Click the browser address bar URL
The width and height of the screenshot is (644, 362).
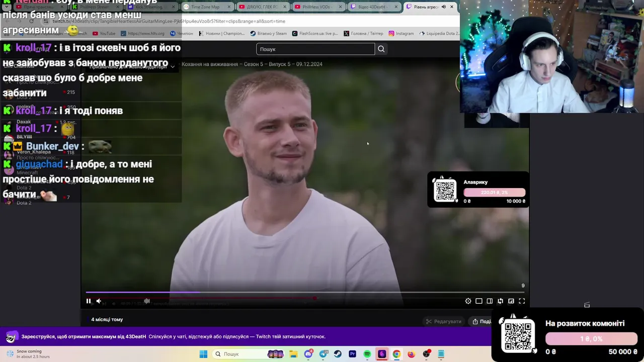point(169,21)
